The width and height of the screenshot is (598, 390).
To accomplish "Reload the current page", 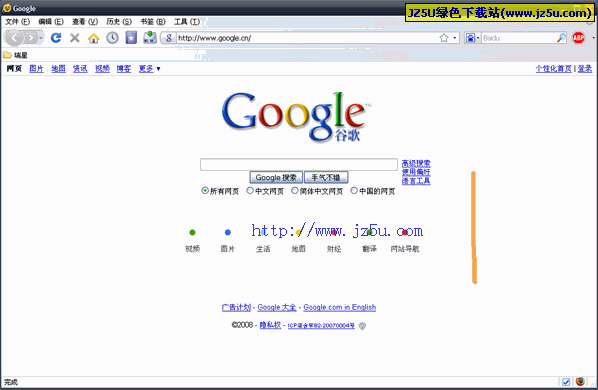I will tap(56, 38).
